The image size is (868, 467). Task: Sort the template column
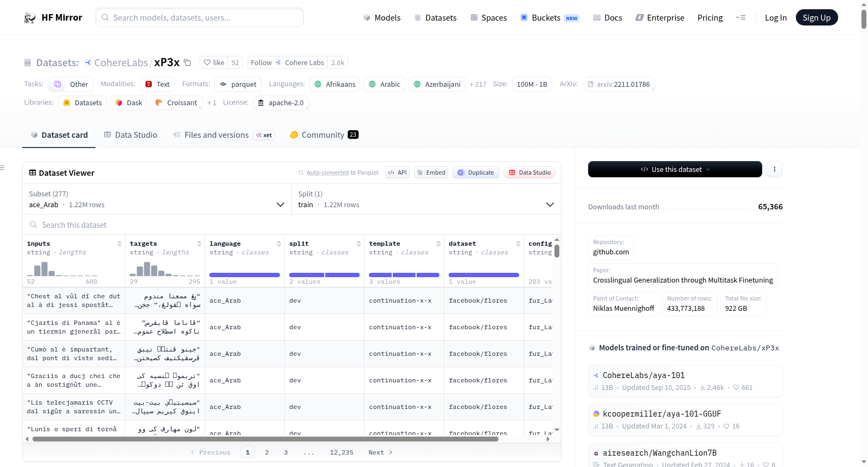pos(438,244)
